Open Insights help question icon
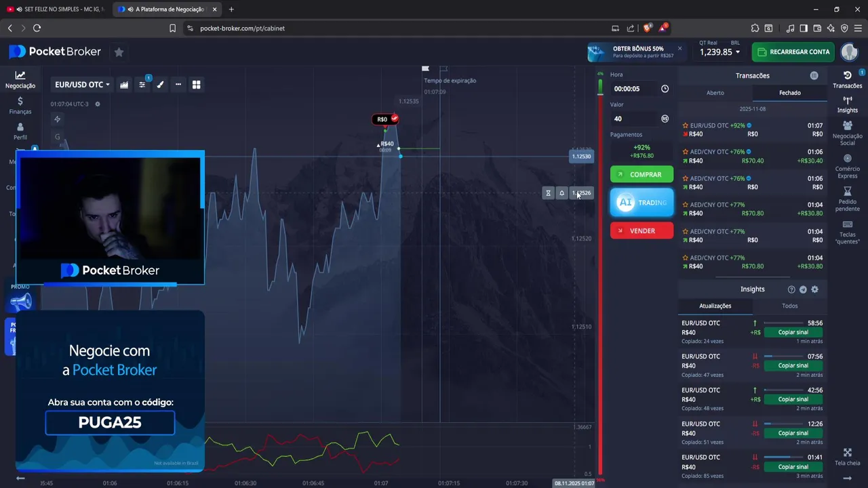This screenshot has height=488, width=868. (791, 289)
